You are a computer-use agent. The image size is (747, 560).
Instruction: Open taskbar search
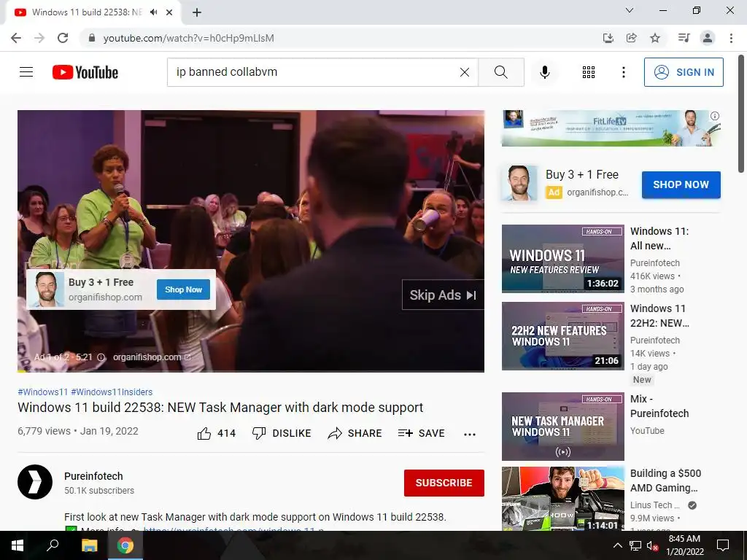(x=53, y=545)
